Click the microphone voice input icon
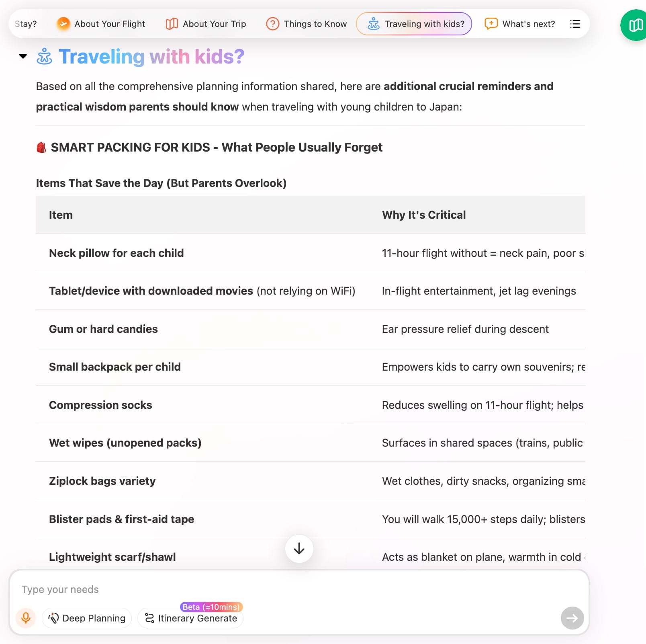The width and height of the screenshot is (646, 644). tap(26, 618)
